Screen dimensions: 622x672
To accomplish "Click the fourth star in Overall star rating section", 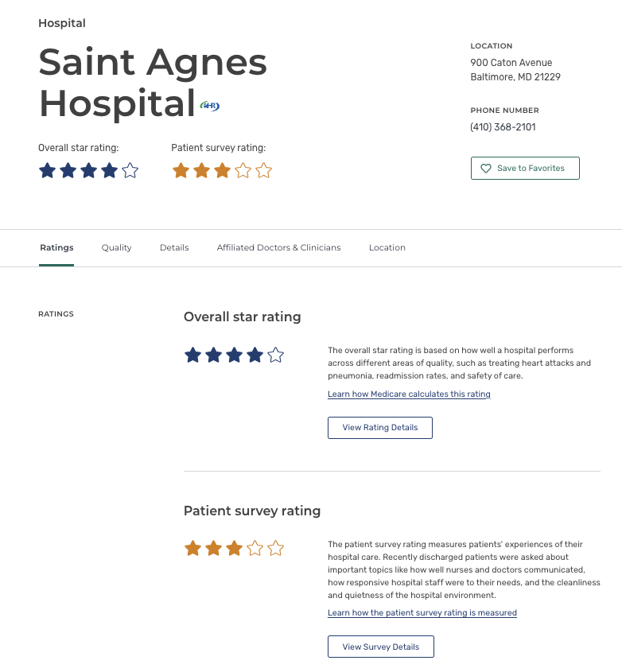I will (x=255, y=355).
